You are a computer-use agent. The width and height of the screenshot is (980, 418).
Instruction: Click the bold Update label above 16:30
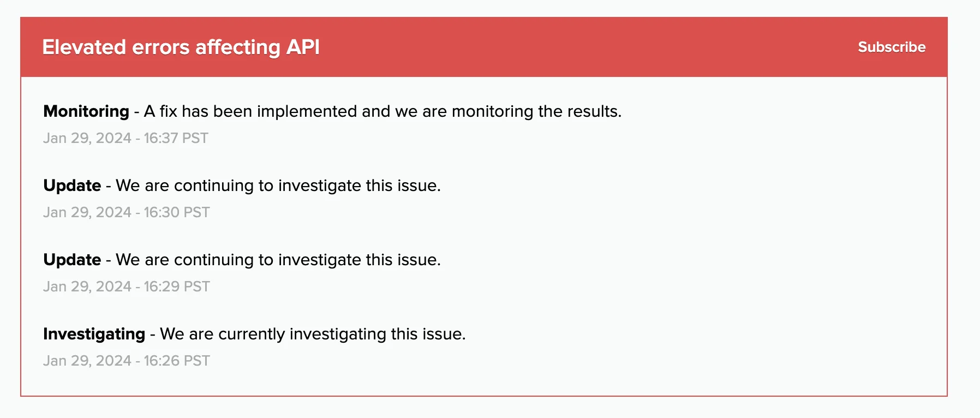click(x=72, y=186)
